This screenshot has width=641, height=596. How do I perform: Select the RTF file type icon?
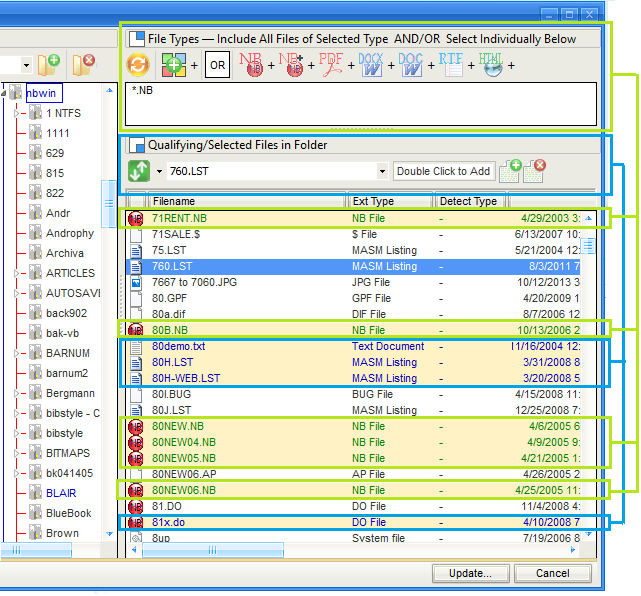[451, 66]
